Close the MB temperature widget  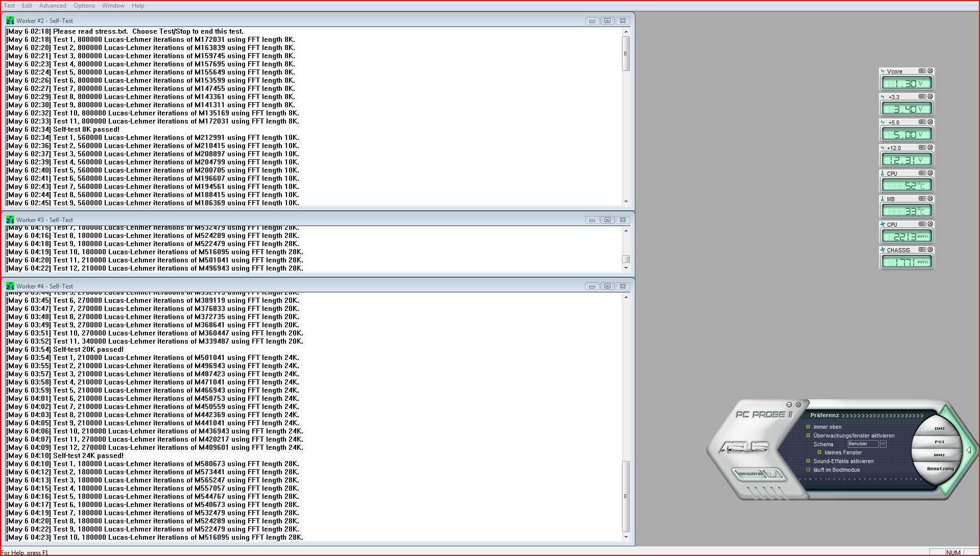point(930,199)
